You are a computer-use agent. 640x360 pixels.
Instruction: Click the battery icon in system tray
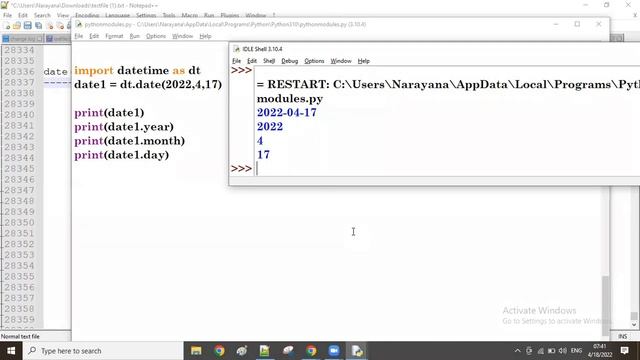pos(551,351)
